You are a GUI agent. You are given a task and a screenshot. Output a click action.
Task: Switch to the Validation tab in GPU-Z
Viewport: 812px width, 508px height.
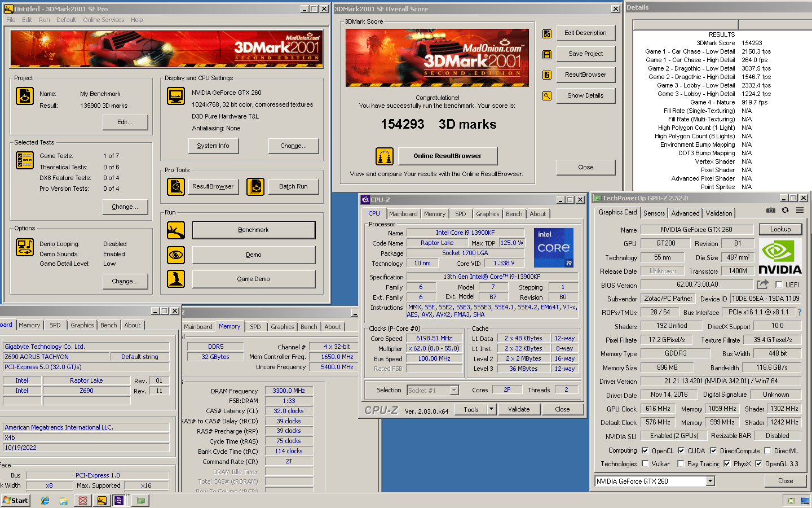click(719, 213)
